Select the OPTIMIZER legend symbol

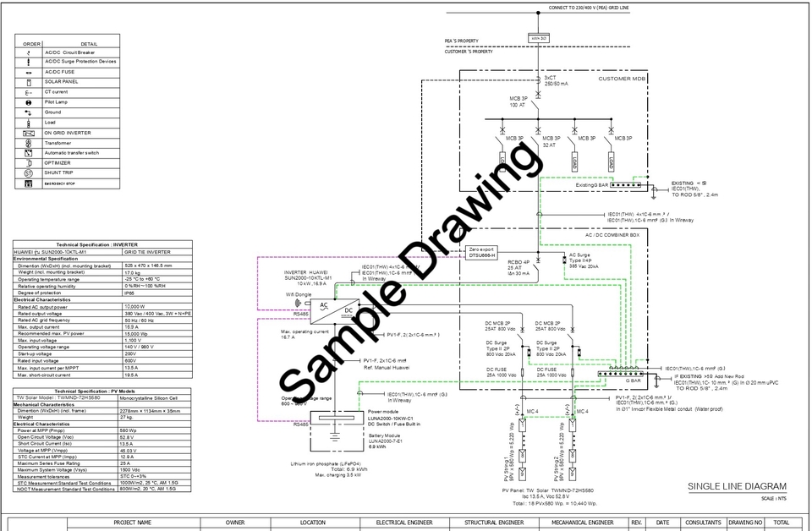click(x=29, y=163)
